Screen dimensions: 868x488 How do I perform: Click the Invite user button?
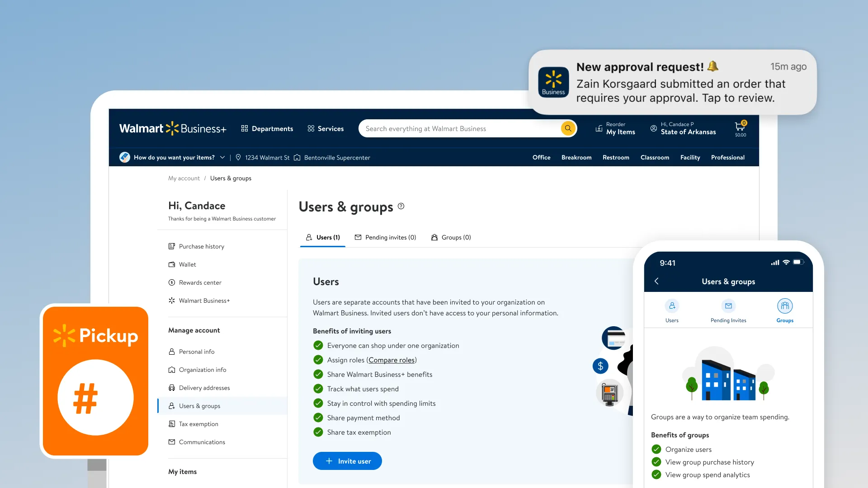click(x=347, y=461)
